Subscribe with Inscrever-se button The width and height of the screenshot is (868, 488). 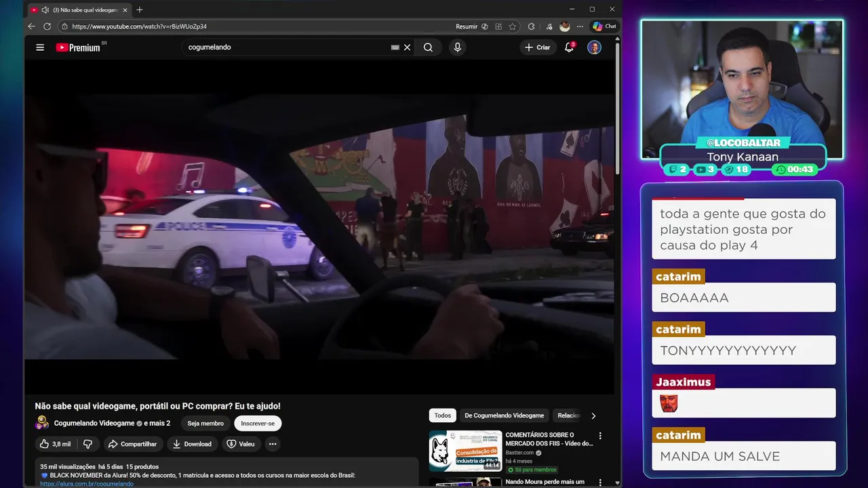pyautogui.click(x=258, y=424)
